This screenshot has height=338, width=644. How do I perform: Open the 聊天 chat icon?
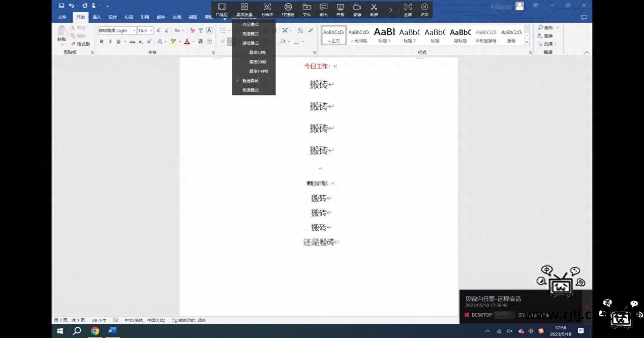tap(323, 7)
